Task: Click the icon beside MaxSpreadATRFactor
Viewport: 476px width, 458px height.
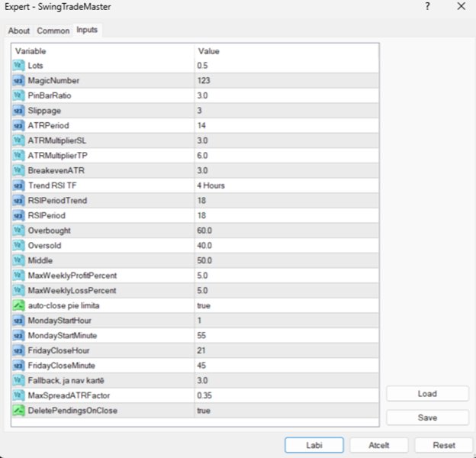Action: coord(18,395)
